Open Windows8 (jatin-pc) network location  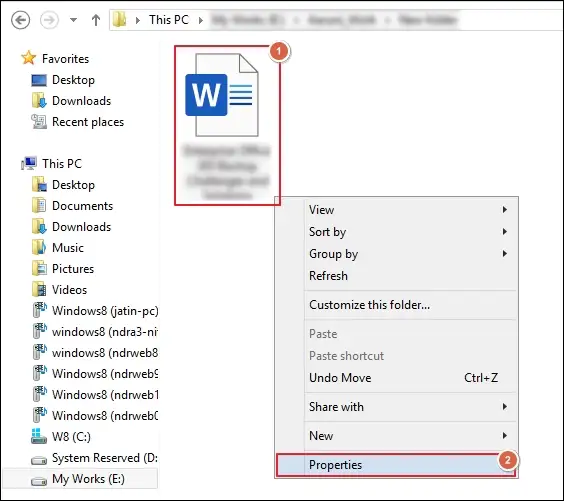click(x=105, y=311)
